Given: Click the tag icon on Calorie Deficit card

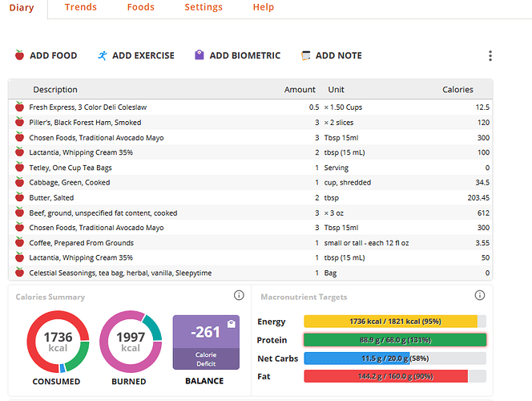Looking at the screenshot, I should (232, 324).
